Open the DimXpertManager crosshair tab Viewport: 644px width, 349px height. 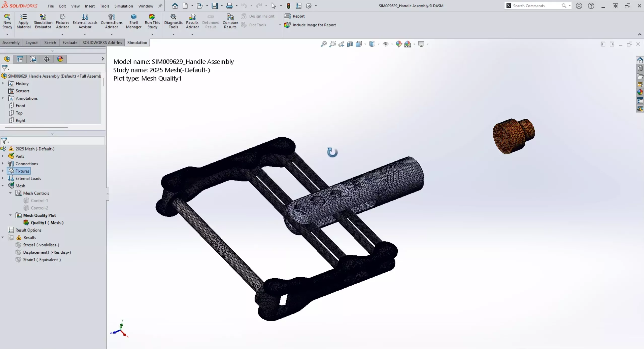(x=47, y=59)
